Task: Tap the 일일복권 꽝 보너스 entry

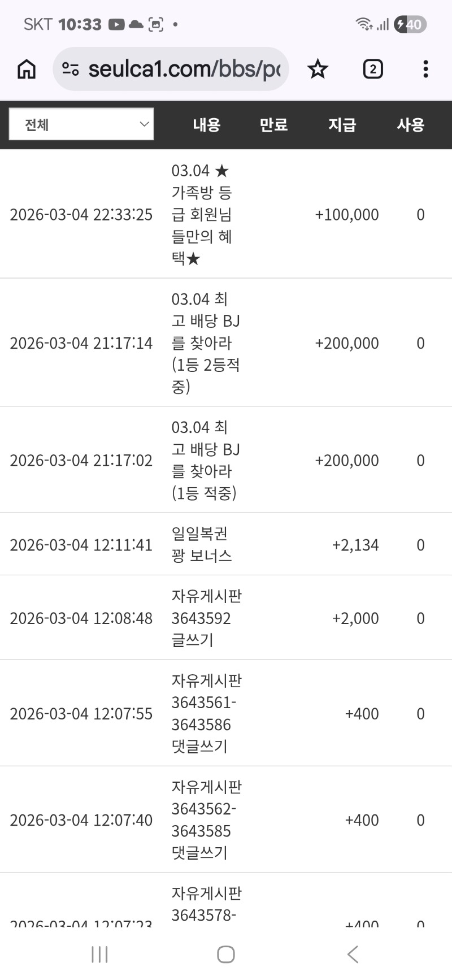Action: [x=202, y=545]
